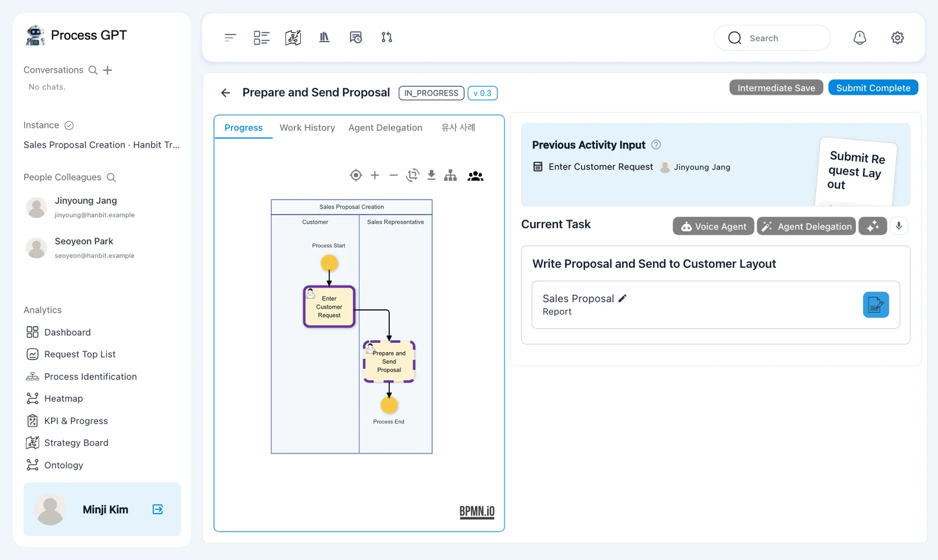Open the strategy map icon in top toolbar

click(293, 37)
